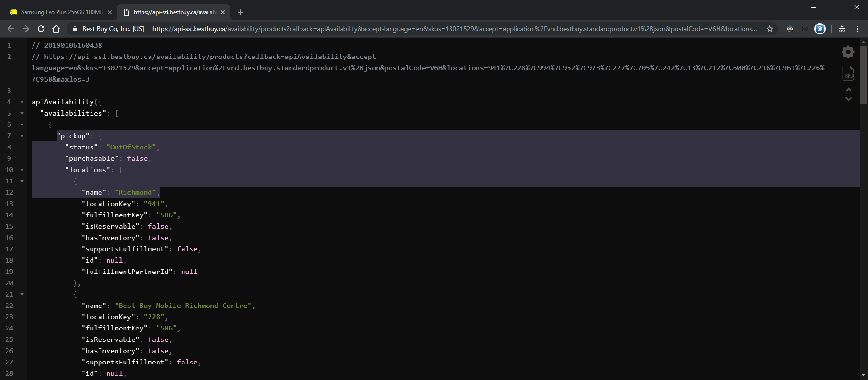
Task: Open the curly braces JSON extension icon
Action: click(x=805, y=29)
